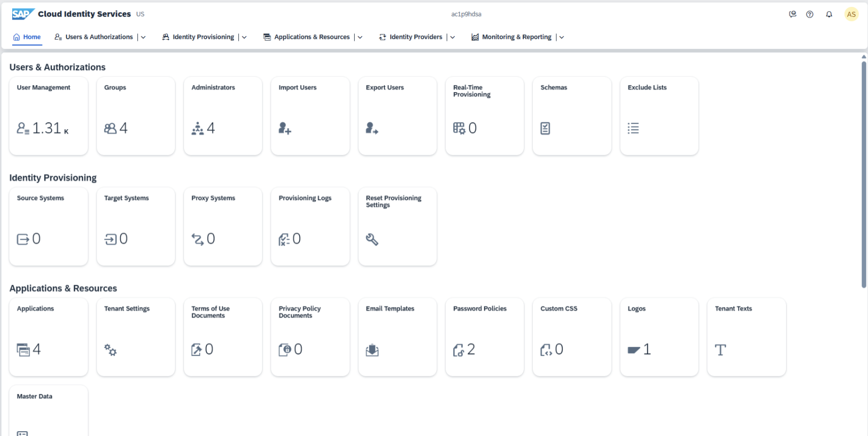Open the Monitoring & Reporting dropdown arrow
This screenshot has width=868, height=436.
(x=561, y=37)
